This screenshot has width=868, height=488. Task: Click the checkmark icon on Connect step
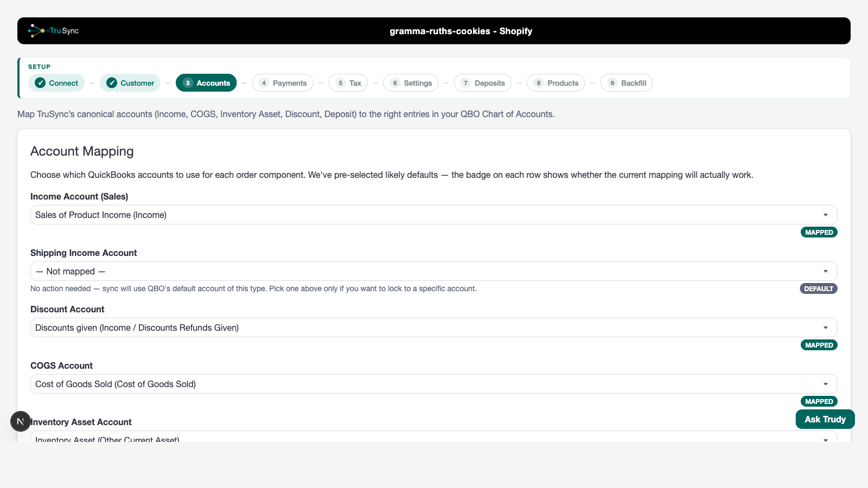[40, 83]
